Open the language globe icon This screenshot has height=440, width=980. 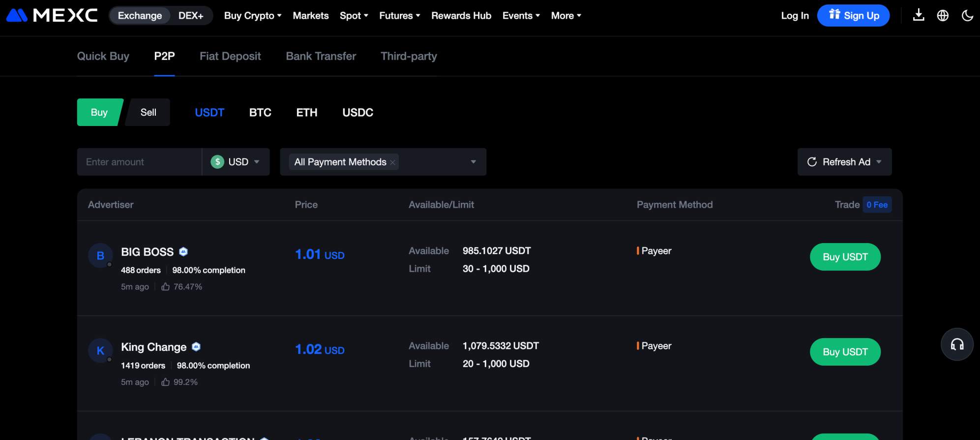(x=943, y=15)
